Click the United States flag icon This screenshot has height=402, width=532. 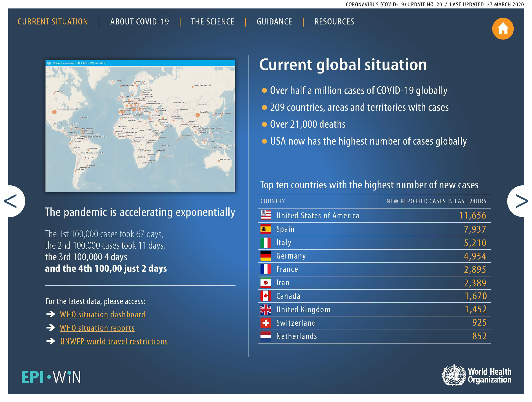[x=266, y=215]
